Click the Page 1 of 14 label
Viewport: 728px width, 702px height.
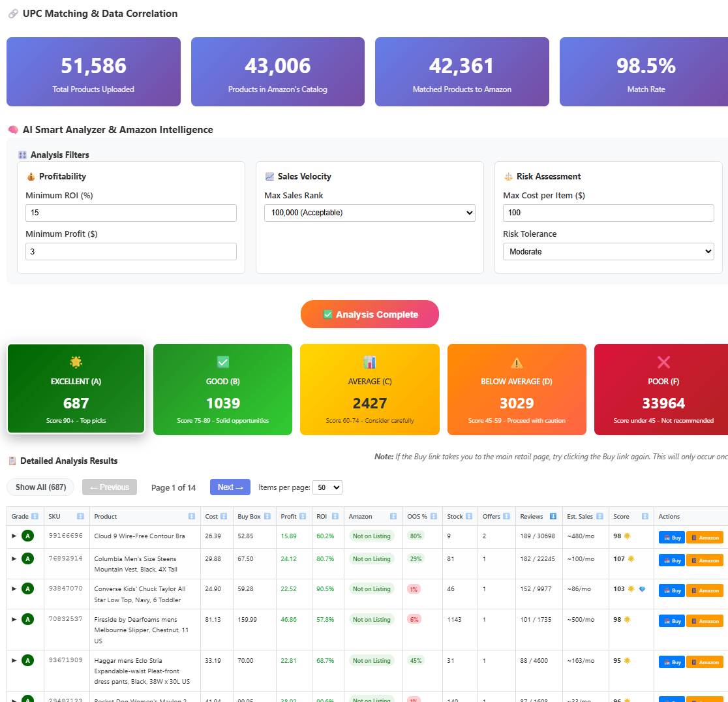tap(174, 487)
